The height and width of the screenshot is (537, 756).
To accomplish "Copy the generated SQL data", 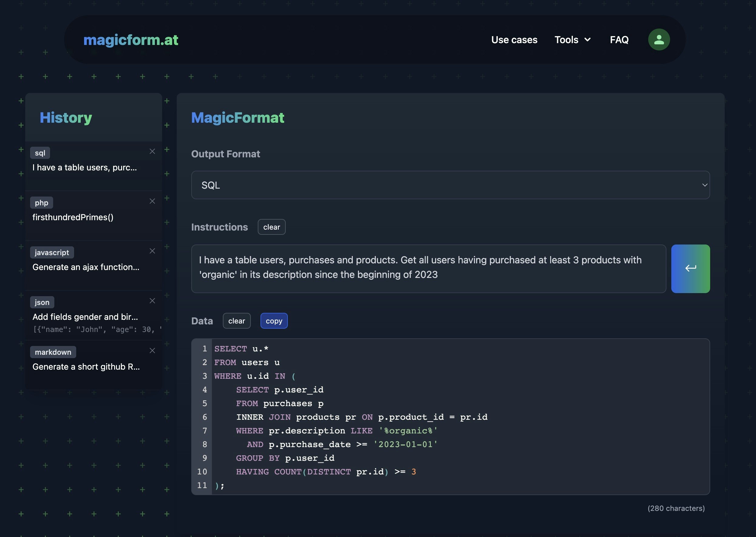I will [x=274, y=321].
